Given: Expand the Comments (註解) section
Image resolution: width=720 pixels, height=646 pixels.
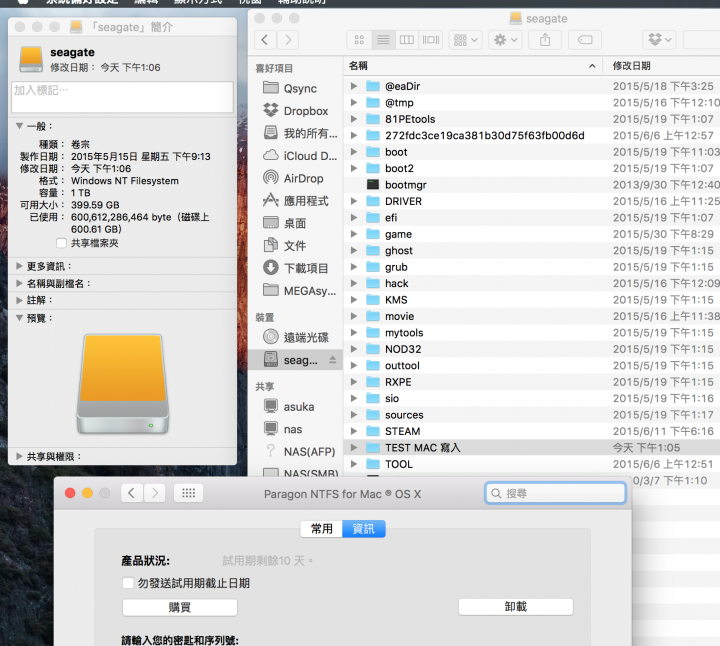Looking at the screenshot, I should [x=19, y=300].
